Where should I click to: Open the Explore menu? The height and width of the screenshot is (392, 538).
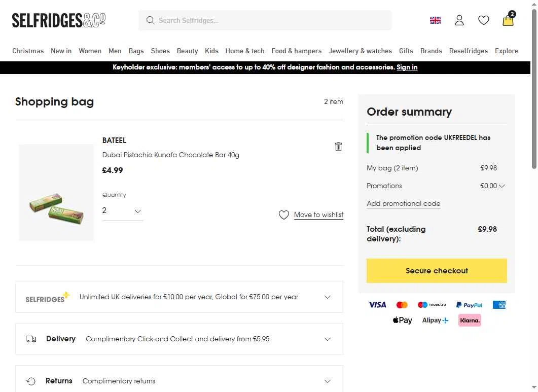tap(507, 51)
